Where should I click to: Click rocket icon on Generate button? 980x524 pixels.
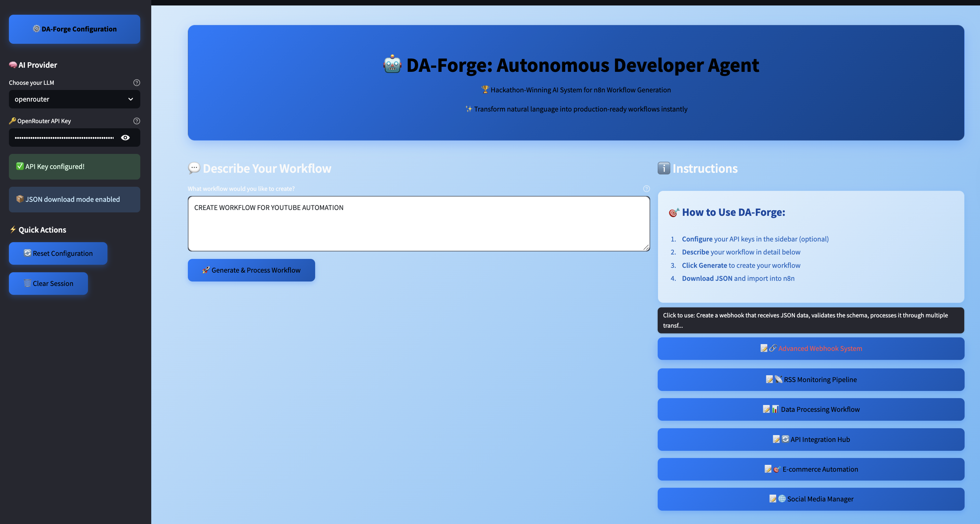pos(206,270)
